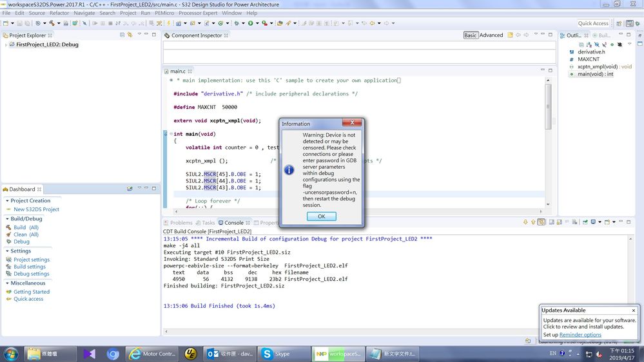This screenshot has width=644, height=362.
Task: Collapse the Settings section in Dashboard
Action: pyautogui.click(x=7, y=251)
